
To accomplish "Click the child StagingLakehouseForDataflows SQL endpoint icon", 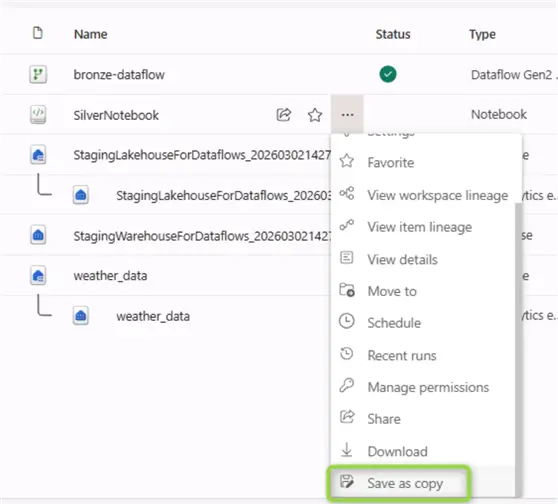I will point(81,195).
